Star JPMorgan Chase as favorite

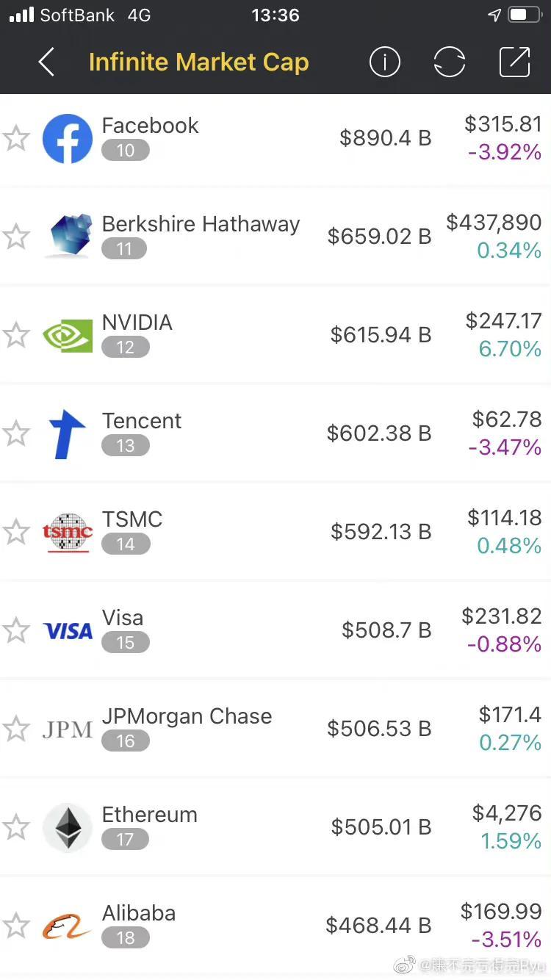pyautogui.click(x=16, y=729)
